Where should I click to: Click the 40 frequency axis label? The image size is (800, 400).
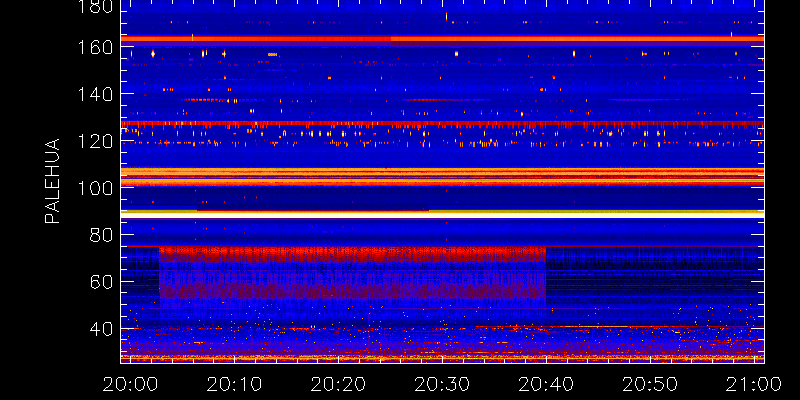(103, 329)
